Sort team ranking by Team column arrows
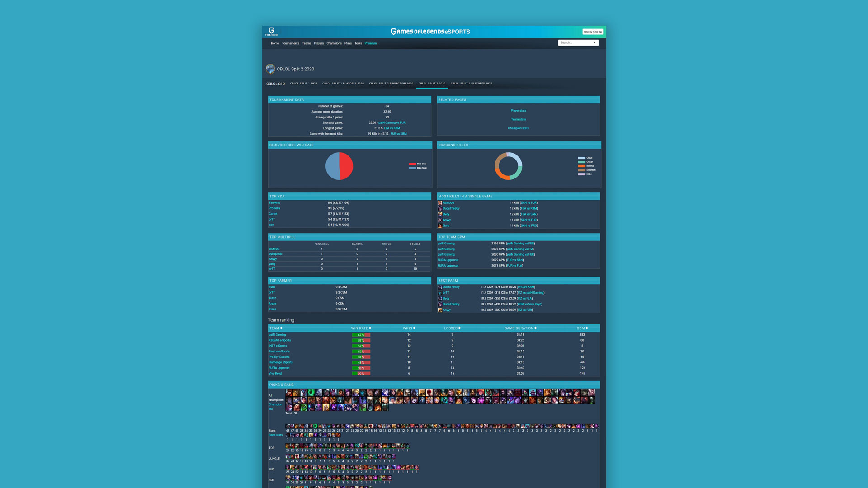 [x=281, y=328]
